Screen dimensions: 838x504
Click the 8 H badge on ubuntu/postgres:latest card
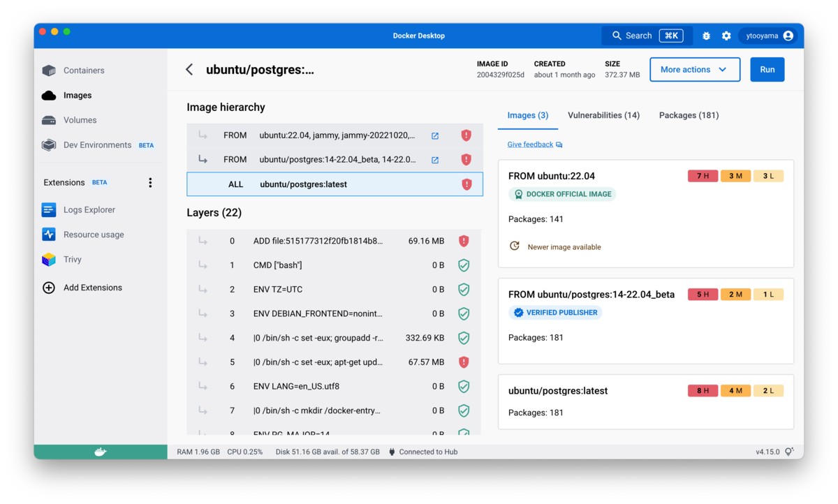click(703, 391)
